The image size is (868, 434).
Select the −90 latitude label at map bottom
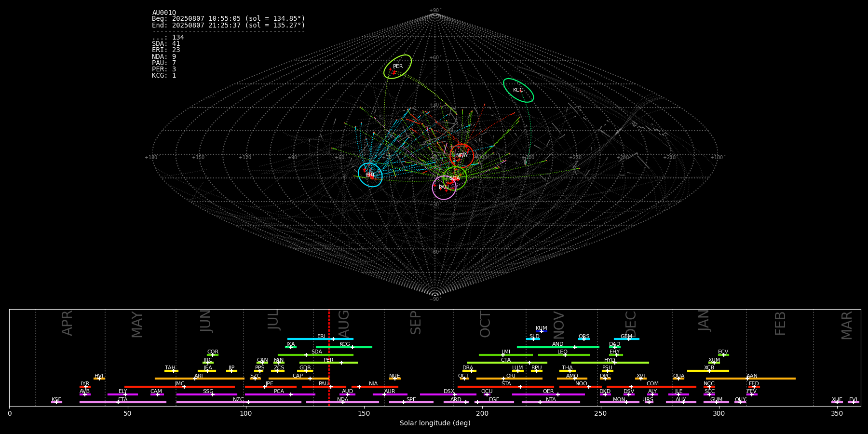coord(435,299)
